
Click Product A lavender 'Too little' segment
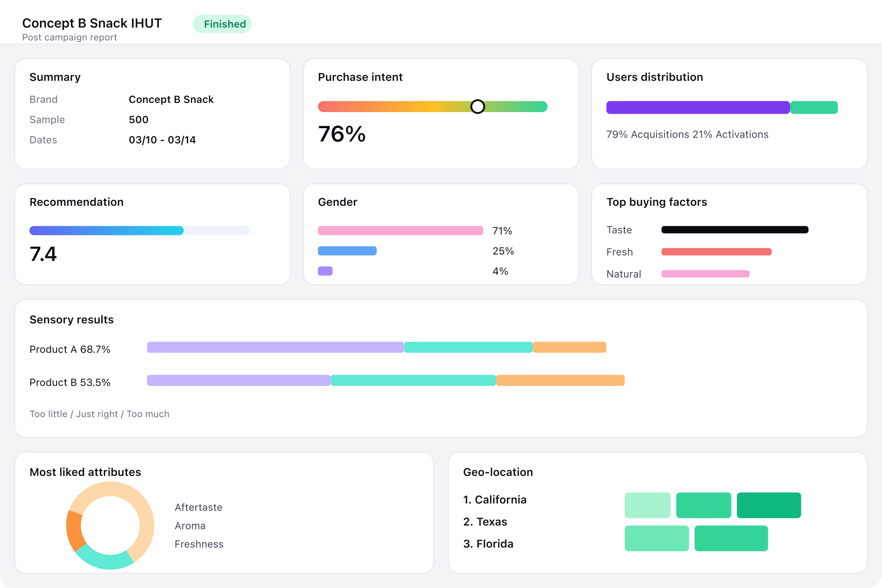tap(275, 347)
